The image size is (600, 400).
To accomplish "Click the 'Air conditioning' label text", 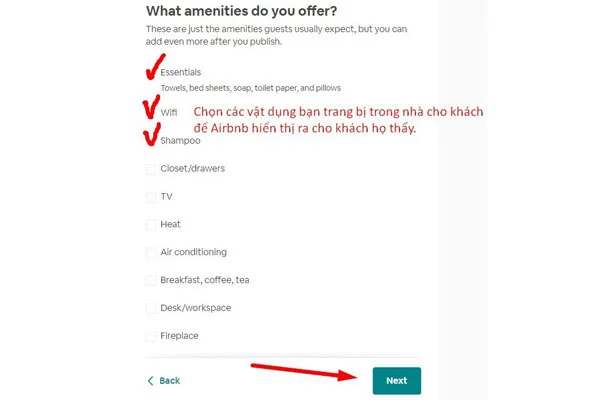I will click(x=193, y=252).
